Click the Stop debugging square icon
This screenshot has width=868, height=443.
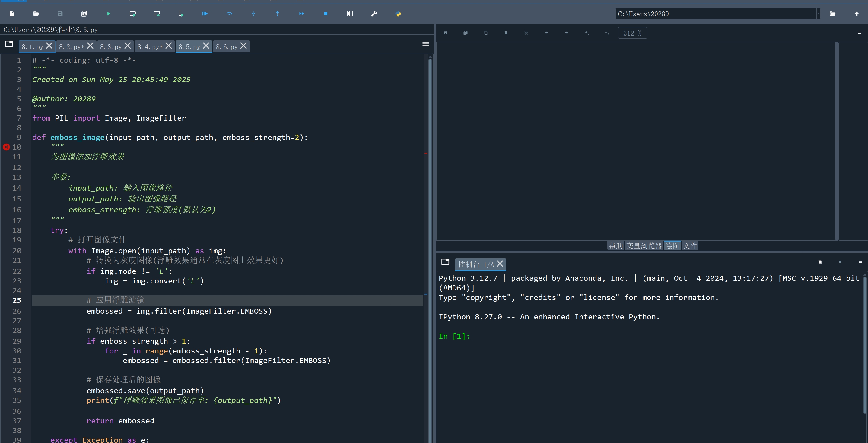[x=326, y=14]
